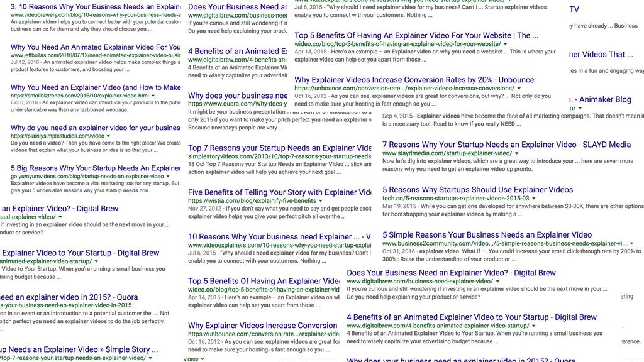Image resolution: width=644 pixels, height=362 pixels.
Task: Open the Unbounce conversion rates result
Action: pyautogui.click(x=414, y=80)
